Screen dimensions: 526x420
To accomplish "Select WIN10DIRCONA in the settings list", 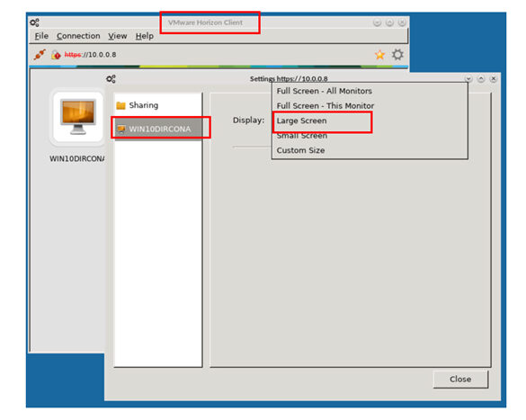I will [158, 129].
